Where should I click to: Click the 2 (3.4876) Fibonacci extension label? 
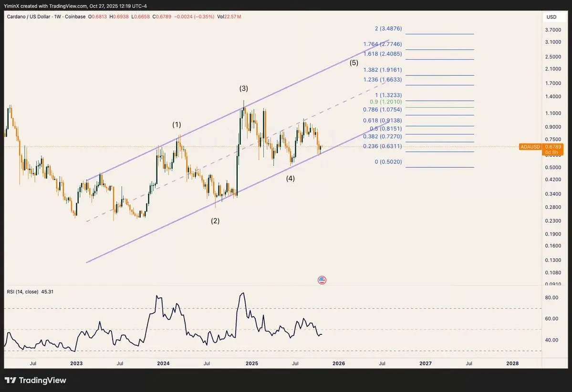[388, 29]
